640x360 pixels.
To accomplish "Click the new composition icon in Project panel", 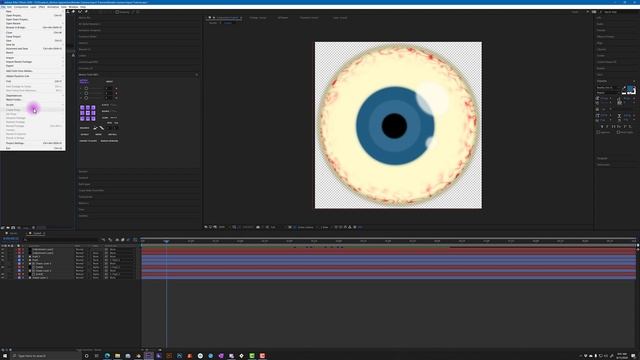I will tap(13, 228).
